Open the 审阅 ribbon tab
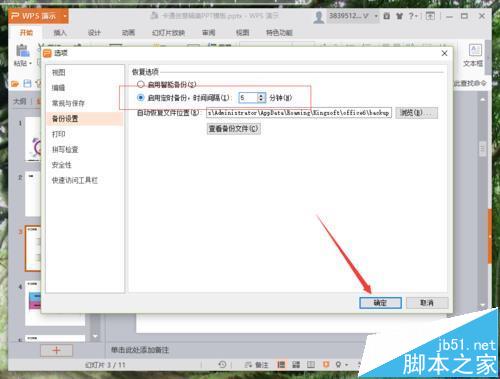The height and width of the screenshot is (379, 500). pos(209,32)
